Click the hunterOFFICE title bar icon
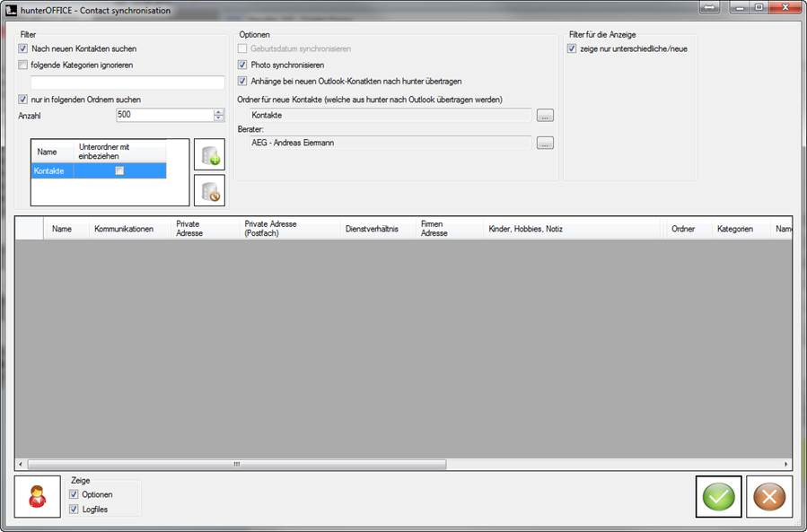The image size is (807, 532). (x=10, y=10)
